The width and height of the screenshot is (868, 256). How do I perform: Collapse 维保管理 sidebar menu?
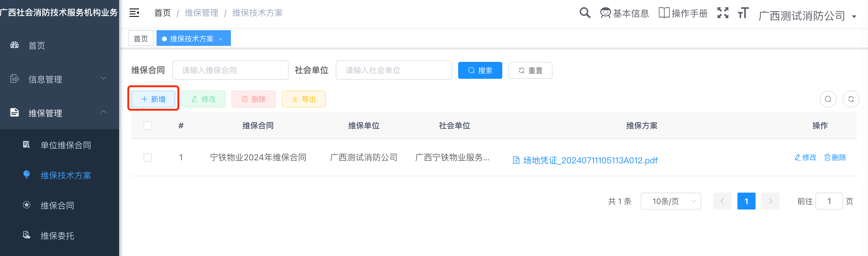60,113
